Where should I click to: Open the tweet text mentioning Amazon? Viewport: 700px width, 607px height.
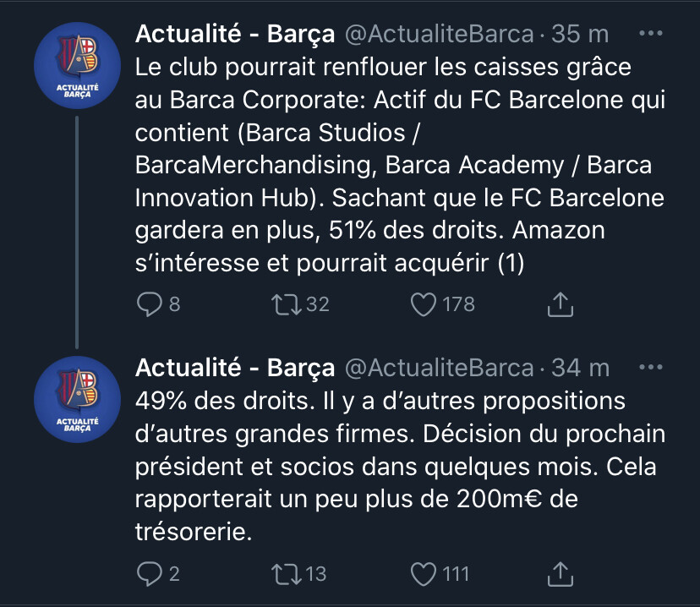(397, 166)
